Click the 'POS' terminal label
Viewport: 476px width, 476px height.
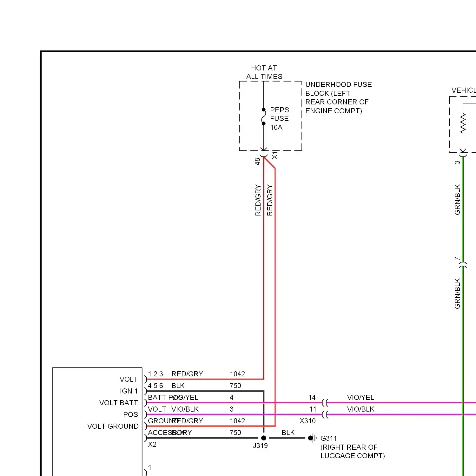pyautogui.click(x=131, y=415)
